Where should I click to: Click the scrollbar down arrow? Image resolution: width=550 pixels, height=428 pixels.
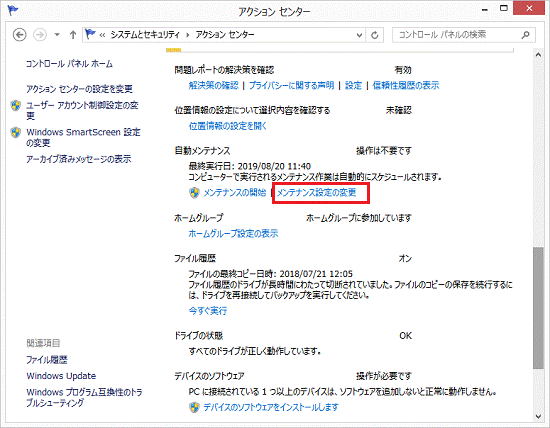pos(538,416)
